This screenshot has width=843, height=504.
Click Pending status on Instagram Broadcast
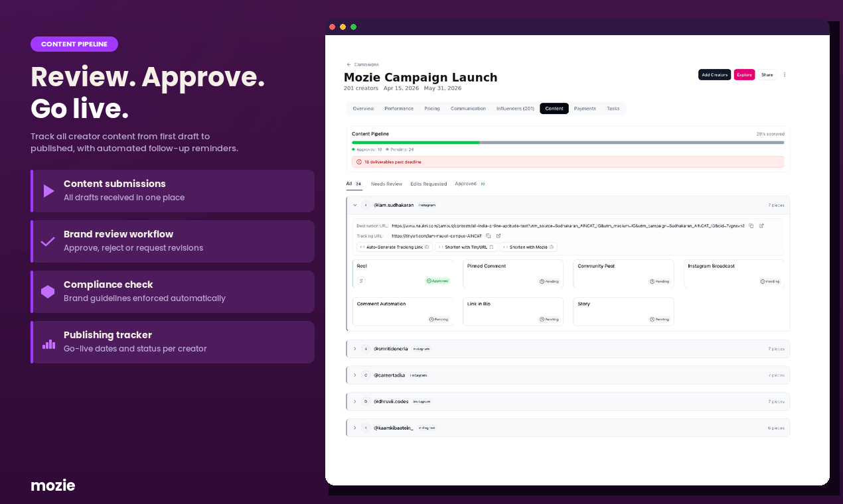[x=770, y=282]
